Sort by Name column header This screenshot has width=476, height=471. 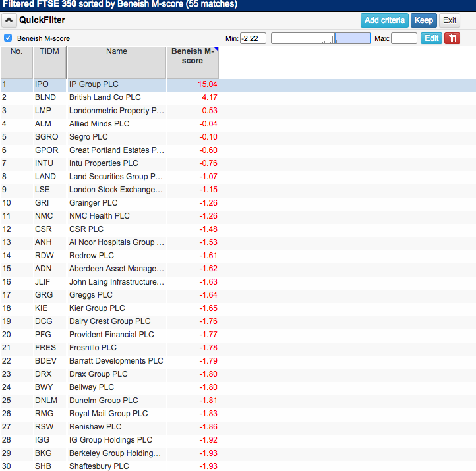point(117,63)
